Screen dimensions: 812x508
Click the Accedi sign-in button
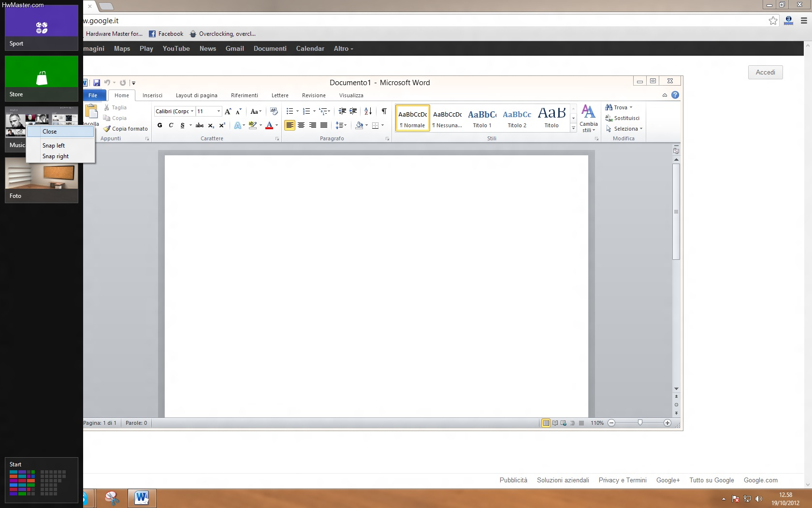pos(766,72)
